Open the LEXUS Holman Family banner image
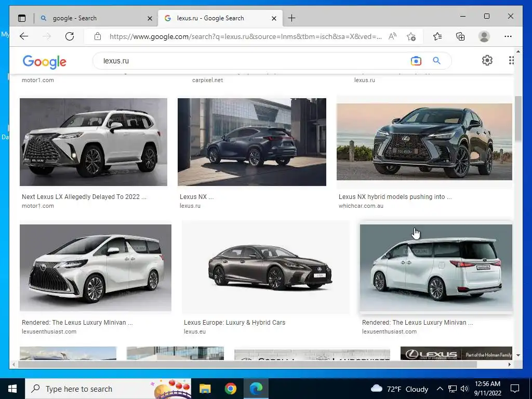Image resolution: width=532 pixels, height=399 pixels. [x=456, y=353]
